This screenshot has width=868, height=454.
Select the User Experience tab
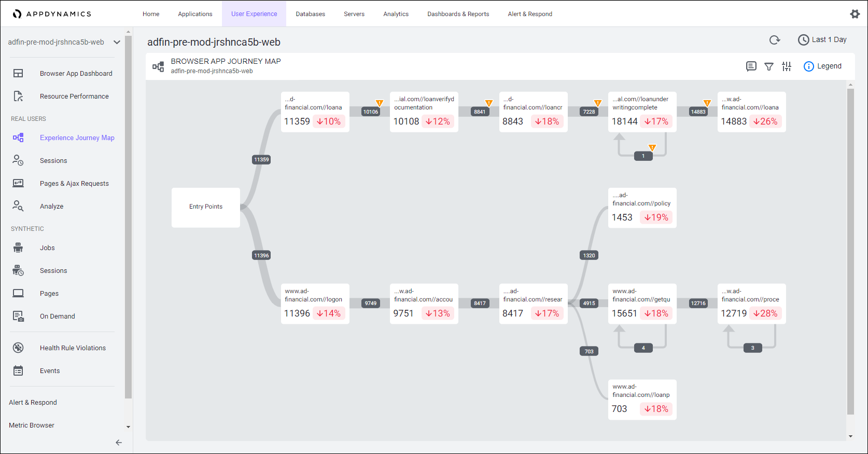coord(254,14)
